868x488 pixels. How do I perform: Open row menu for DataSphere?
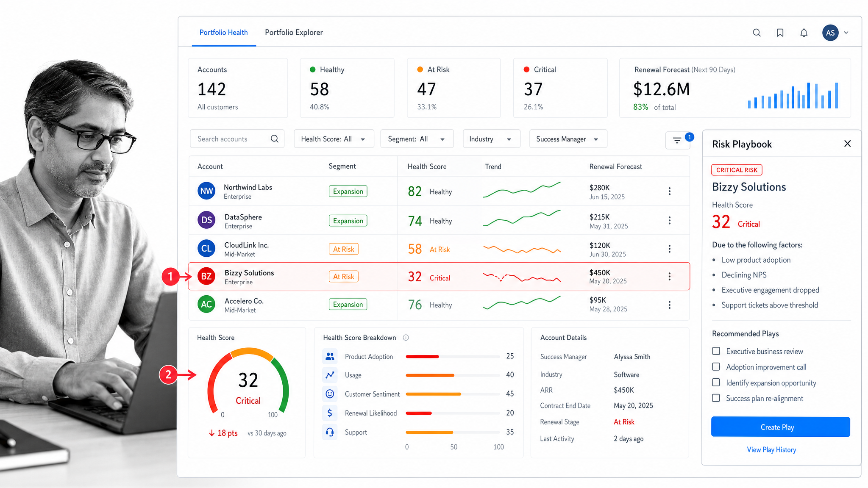pyautogui.click(x=670, y=220)
